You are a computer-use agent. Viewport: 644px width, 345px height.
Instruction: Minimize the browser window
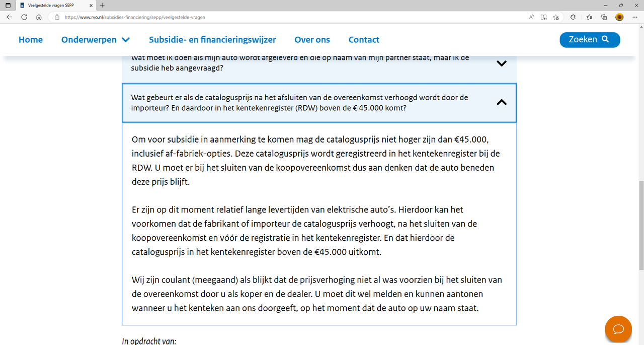coord(606,5)
